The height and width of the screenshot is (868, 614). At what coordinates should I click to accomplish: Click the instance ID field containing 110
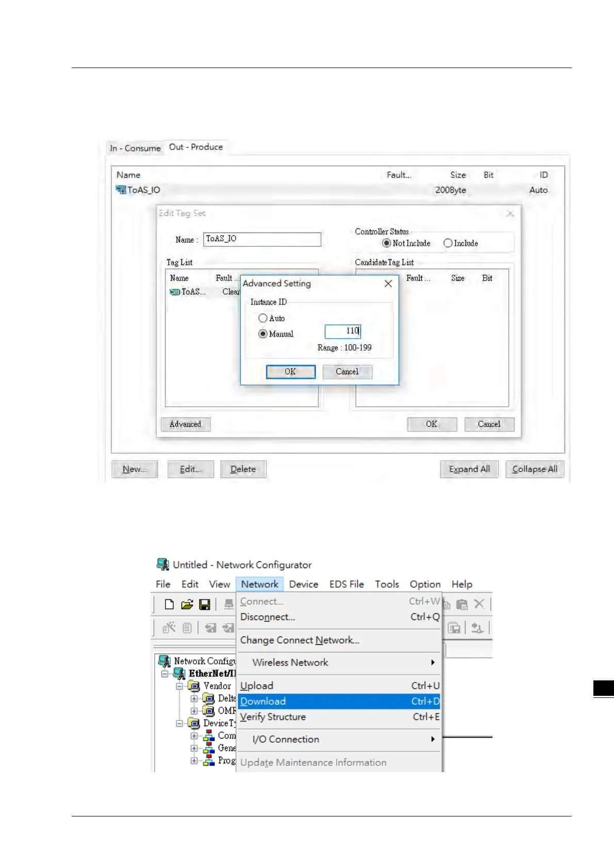pyautogui.click(x=343, y=331)
